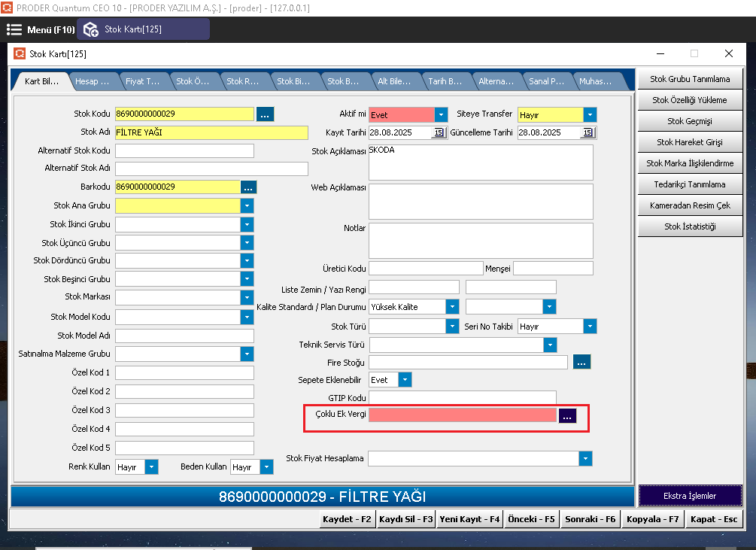Open Beden Kullan dropdown
The width and height of the screenshot is (756, 550).
pos(266,466)
